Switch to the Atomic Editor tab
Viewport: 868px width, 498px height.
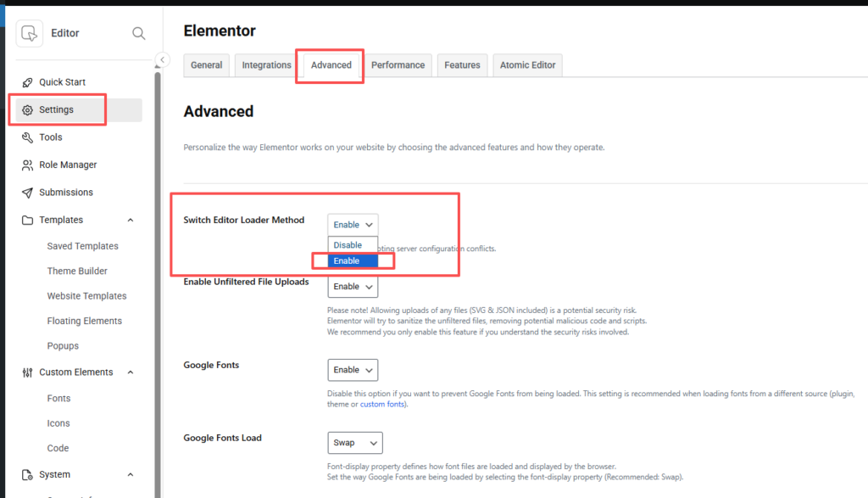pyautogui.click(x=527, y=64)
